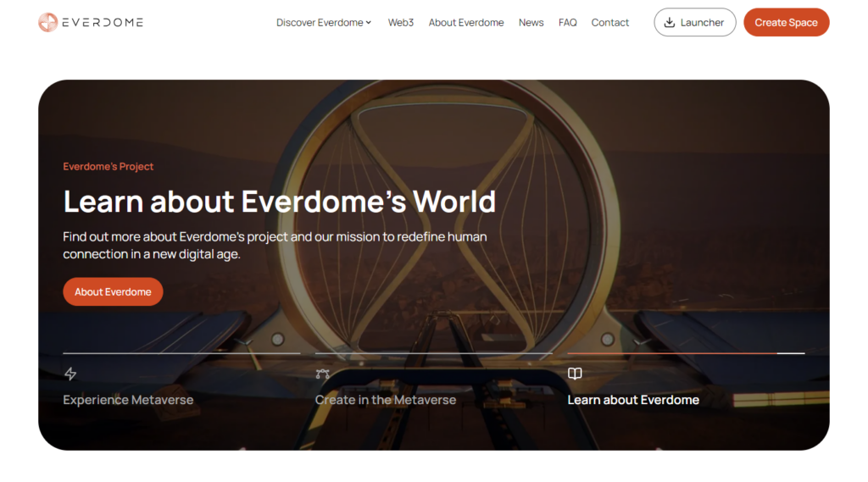Open the Discover Everdome navigation menu
The image size is (868, 482).
[320, 22]
